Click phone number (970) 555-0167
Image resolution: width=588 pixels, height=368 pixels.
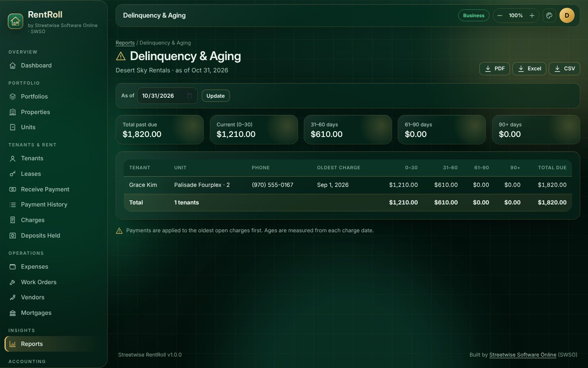point(272,185)
